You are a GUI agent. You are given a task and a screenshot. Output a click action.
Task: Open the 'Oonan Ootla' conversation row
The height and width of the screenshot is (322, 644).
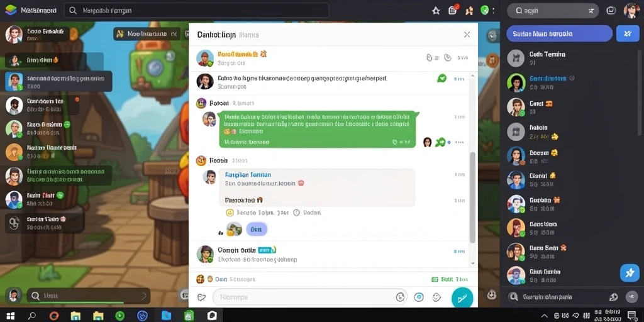[330, 254]
